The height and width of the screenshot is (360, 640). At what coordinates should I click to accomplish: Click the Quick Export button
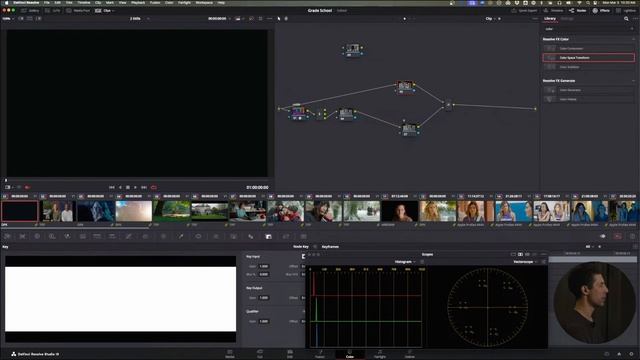pyautogui.click(x=524, y=11)
